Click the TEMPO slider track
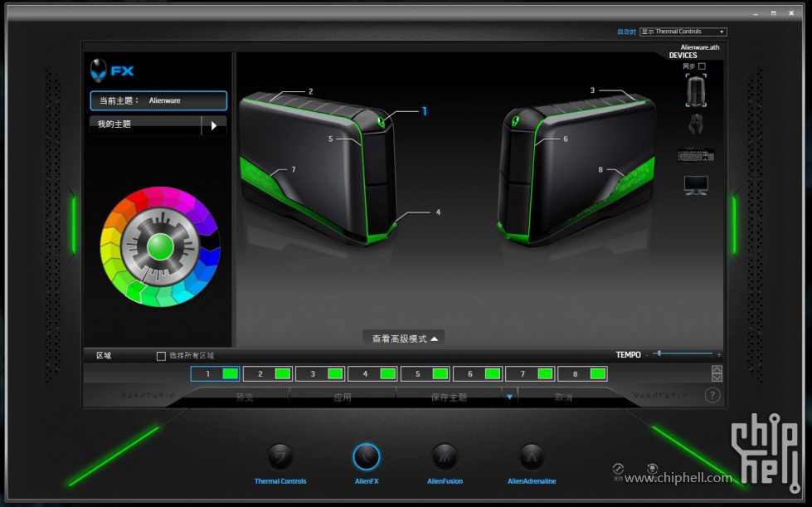 coord(683,353)
